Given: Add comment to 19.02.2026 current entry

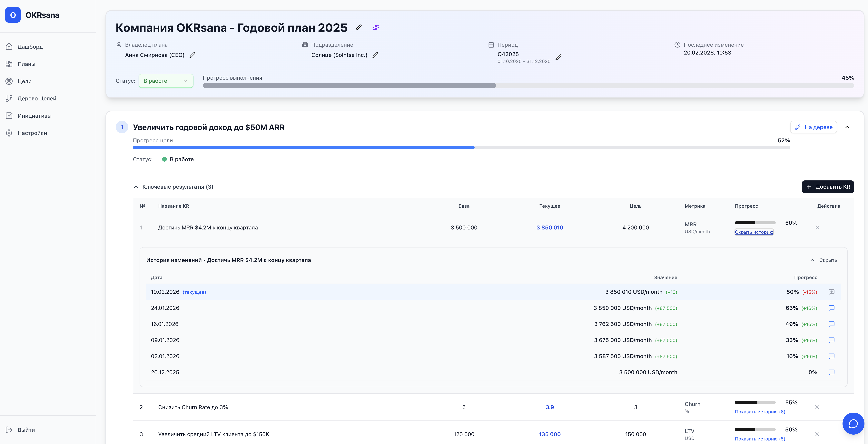Looking at the screenshot, I should [831, 292].
